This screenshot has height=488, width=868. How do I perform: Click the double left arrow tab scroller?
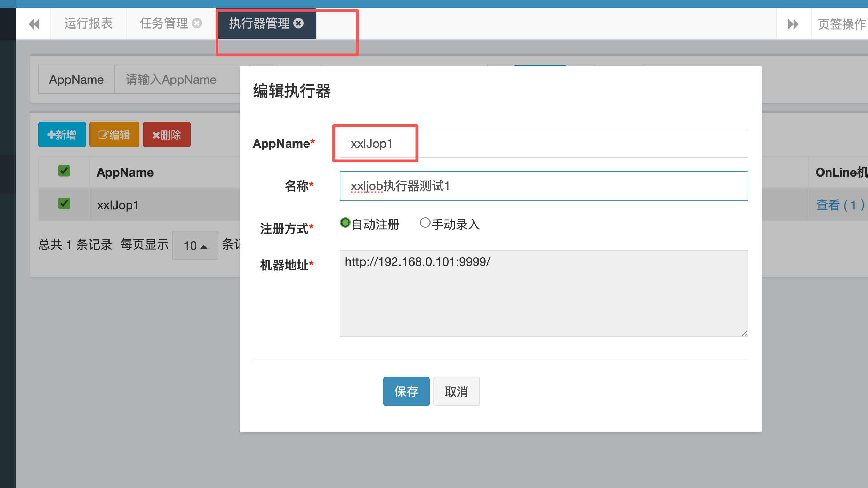[34, 24]
